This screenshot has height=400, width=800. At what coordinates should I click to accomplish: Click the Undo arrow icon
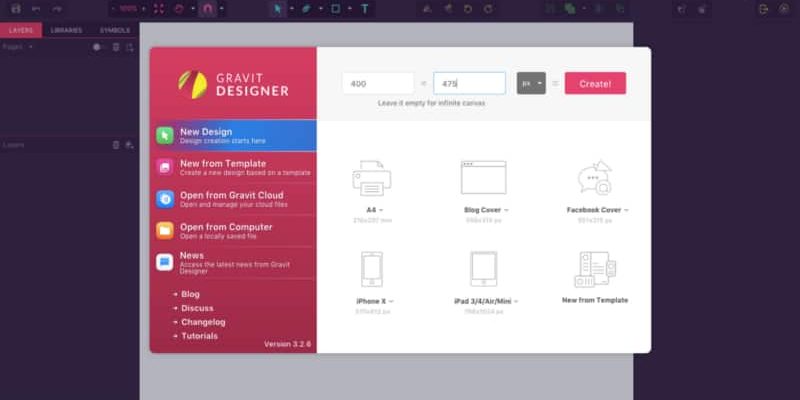pos(36,9)
